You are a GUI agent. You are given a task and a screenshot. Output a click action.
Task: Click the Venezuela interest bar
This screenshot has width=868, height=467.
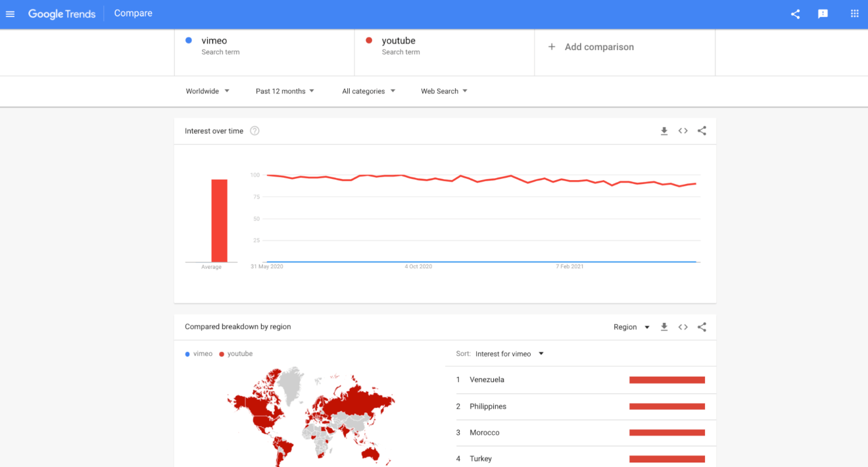point(667,380)
